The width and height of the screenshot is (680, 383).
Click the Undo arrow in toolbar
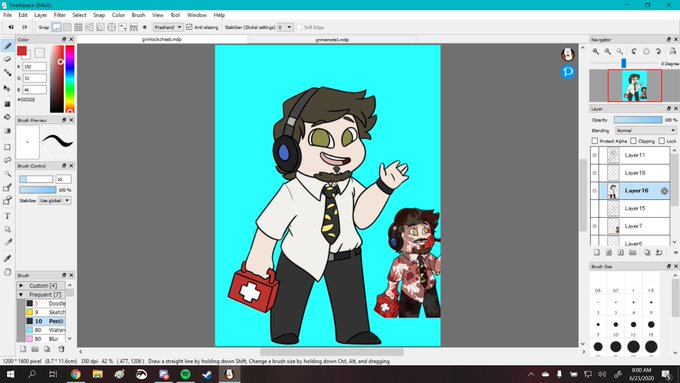[11, 27]
